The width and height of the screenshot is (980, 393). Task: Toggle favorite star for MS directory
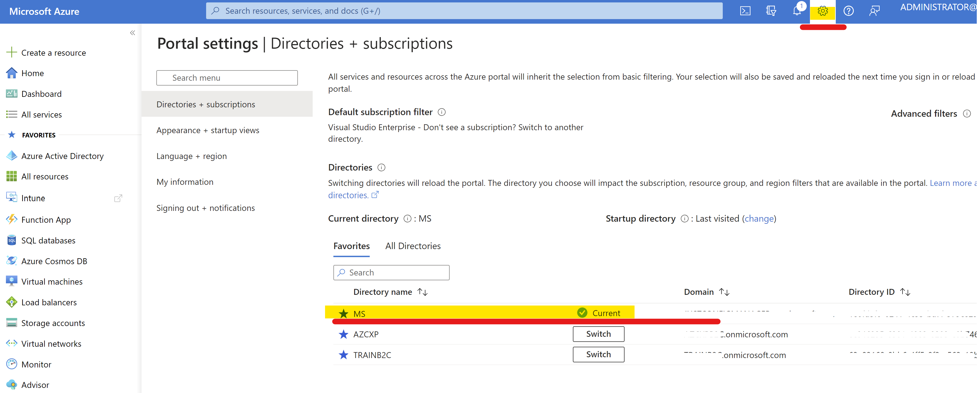(344, 313)
